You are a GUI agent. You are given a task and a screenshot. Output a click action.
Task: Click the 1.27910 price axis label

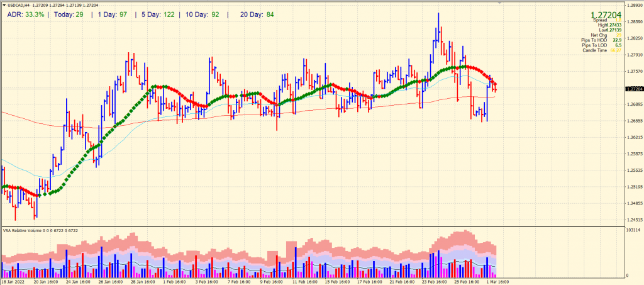(635, 55)
